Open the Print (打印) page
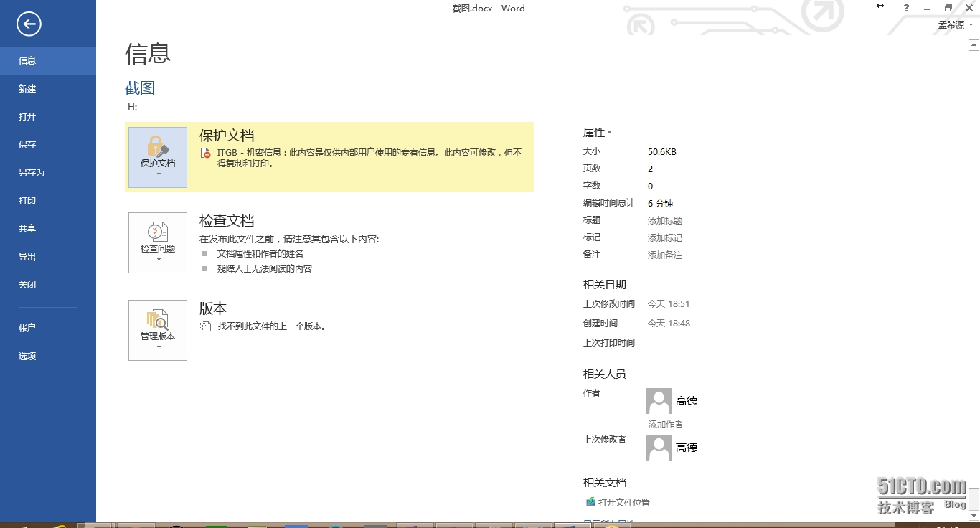980x528 pixels. tap(27, 201)
